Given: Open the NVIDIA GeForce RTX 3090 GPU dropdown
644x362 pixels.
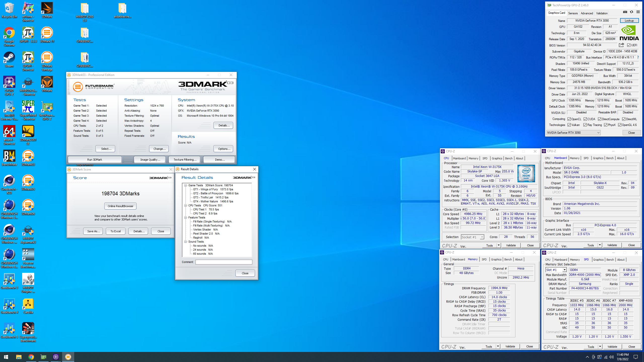Looking at the screenshot, I should pos(573,133).
